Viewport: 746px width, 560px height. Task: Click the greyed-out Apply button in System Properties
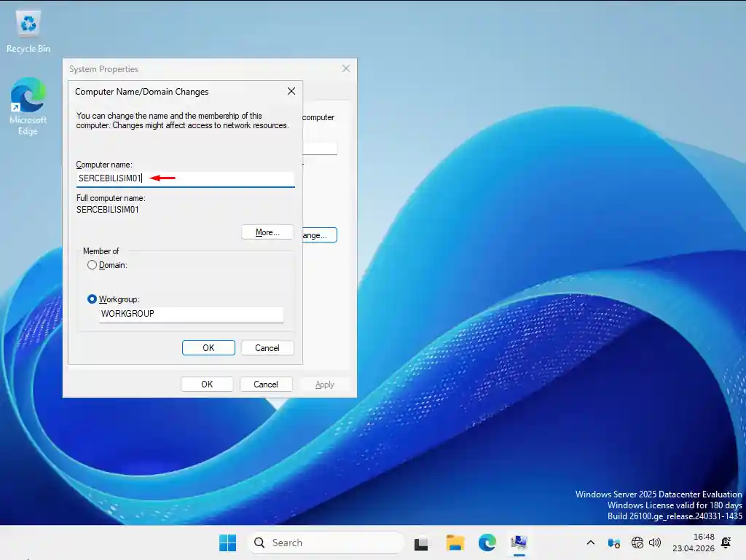point(325,384)
